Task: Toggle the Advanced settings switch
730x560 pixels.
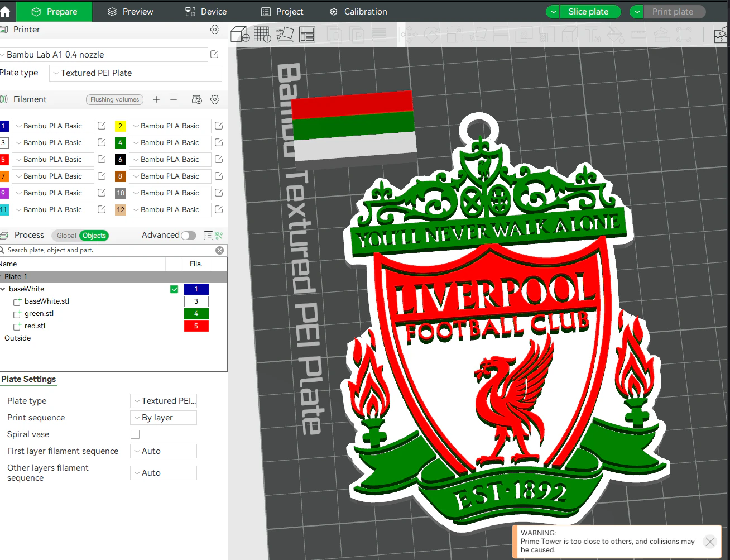Action: coord(189,236)
